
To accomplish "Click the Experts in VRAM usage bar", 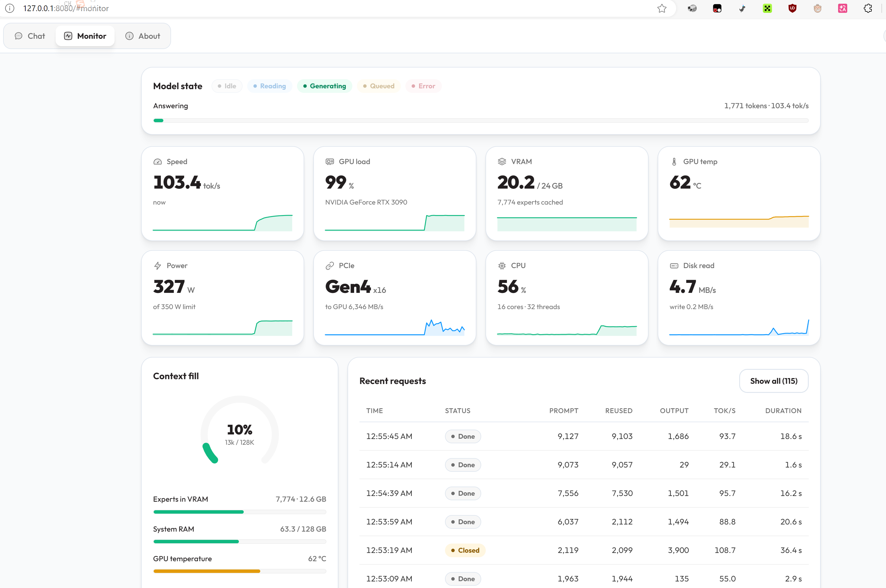I will (x=239, y=512).
